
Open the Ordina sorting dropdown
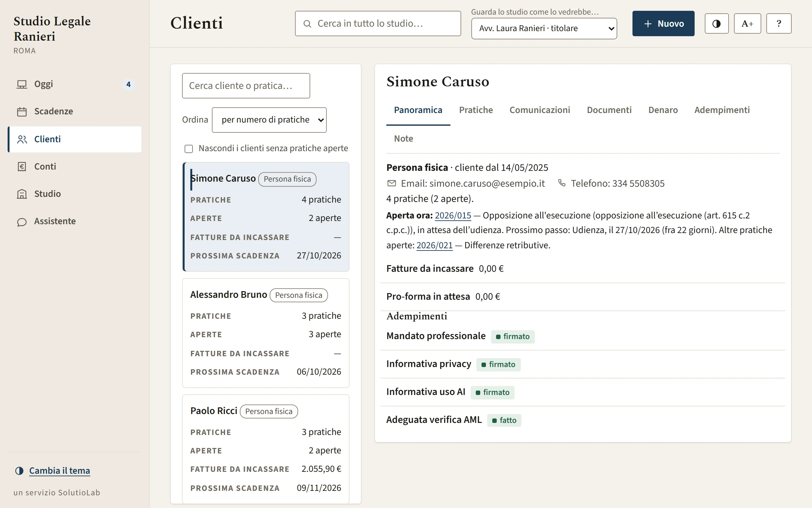tap(269, 120)
